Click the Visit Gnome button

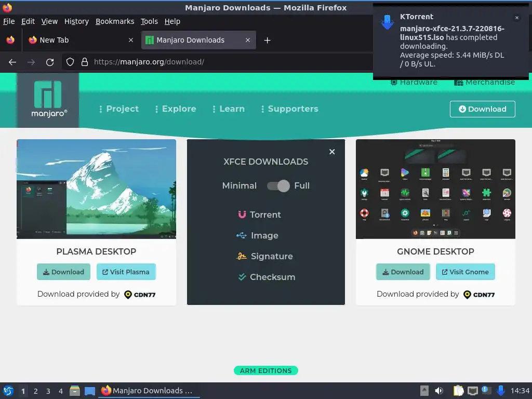click(x=465, y=272)
